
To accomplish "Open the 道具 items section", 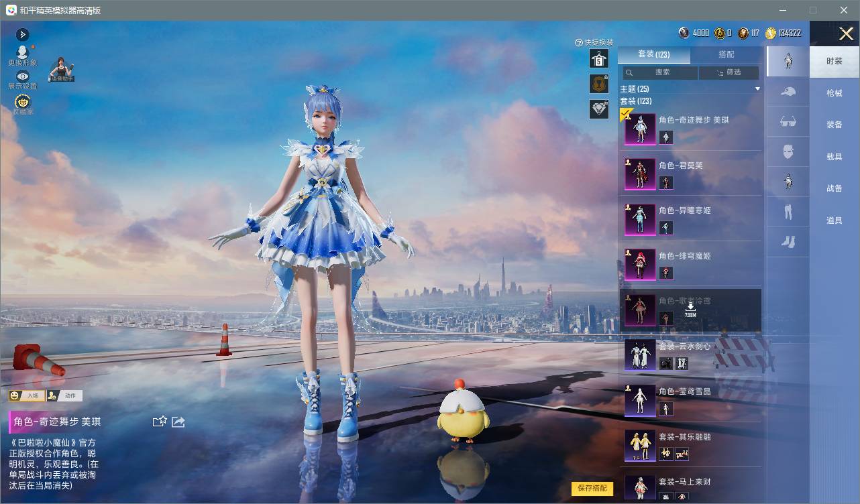I will [835, 220].
